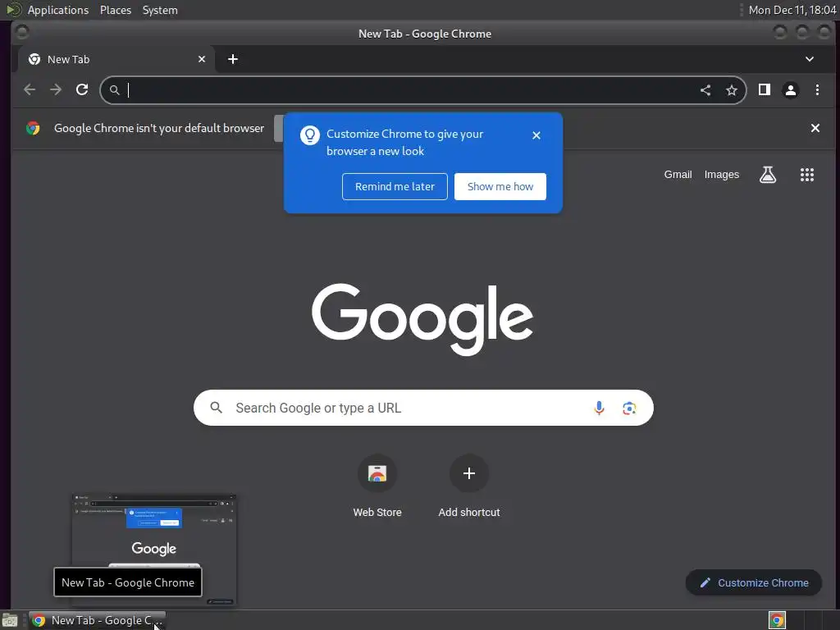Image resolution: width=840 pixels, height=630 pixels.
Task: Click the show desktop icon in the bottom panel
Action: pos(10,620)
